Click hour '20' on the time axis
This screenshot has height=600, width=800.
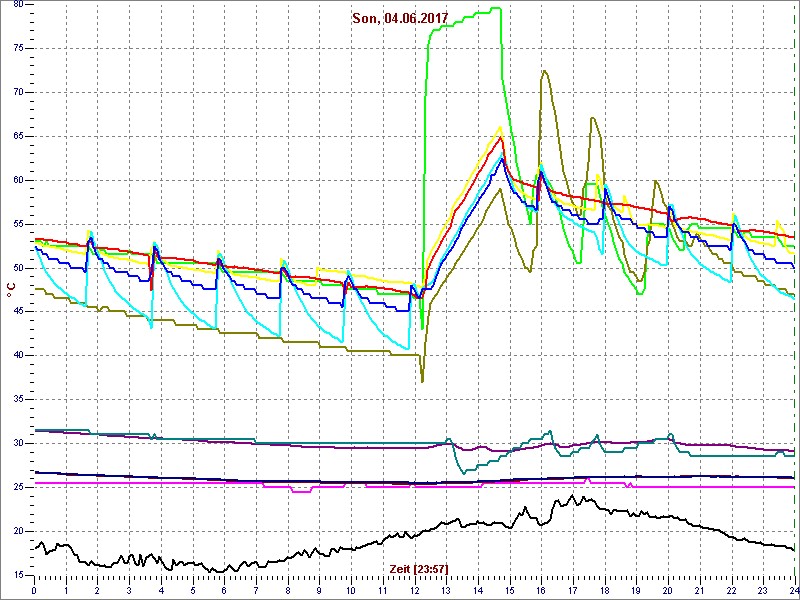coord(668,590)
